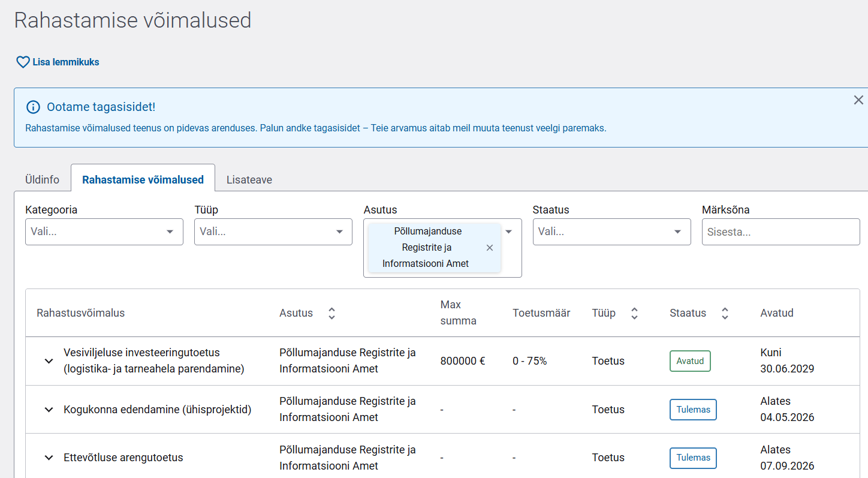
Task: Expand the Asutus dropdown arrow
Action: tap(509, 232)
